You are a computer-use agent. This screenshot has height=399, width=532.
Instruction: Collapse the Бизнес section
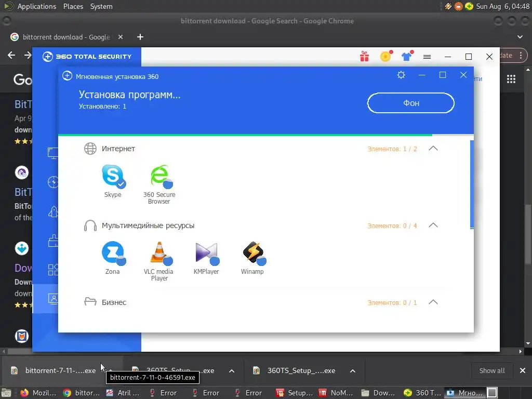433,302
